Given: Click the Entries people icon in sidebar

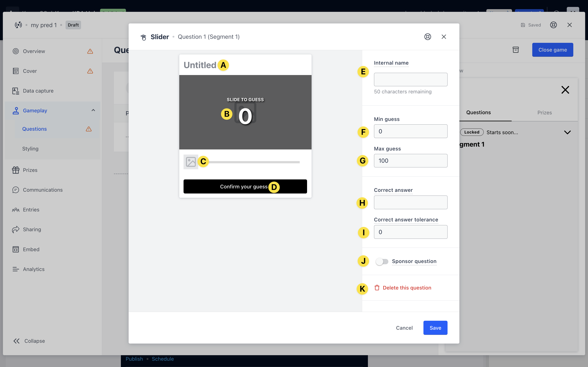Looking at the screenshot, I should click(16, 210).
